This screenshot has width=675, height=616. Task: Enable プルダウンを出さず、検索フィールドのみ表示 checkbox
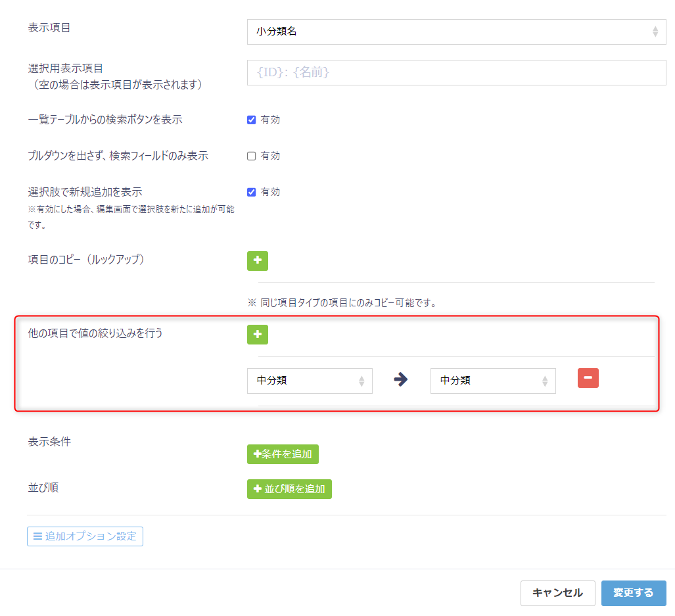[251, 156]
